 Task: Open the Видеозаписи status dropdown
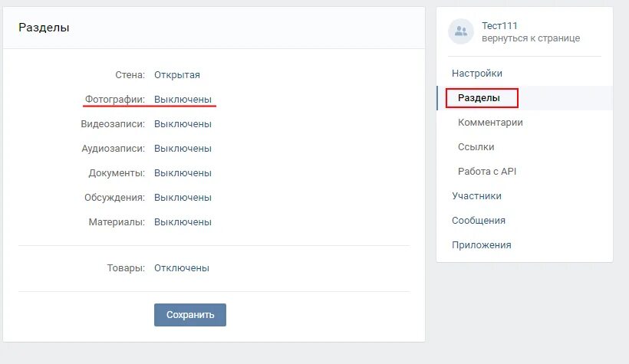(183, 124)
